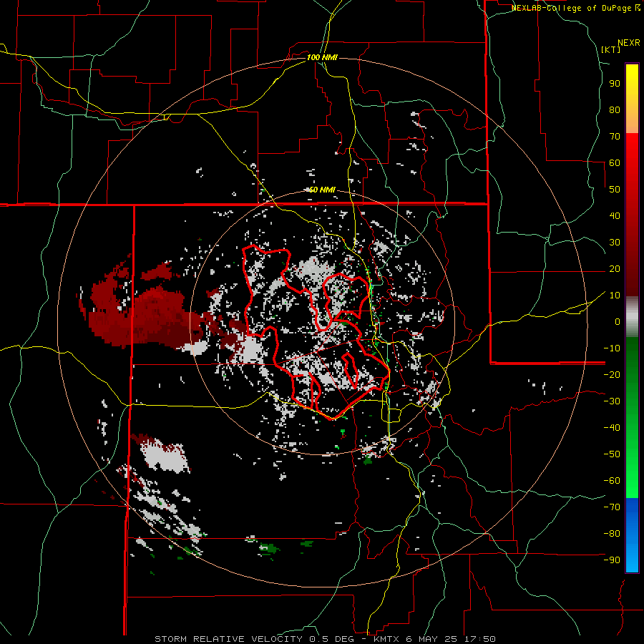644x644 pixels.
Task: Click the "NEXR" label above the color scale
Action: pyautogui.click(x=629, y=43)
